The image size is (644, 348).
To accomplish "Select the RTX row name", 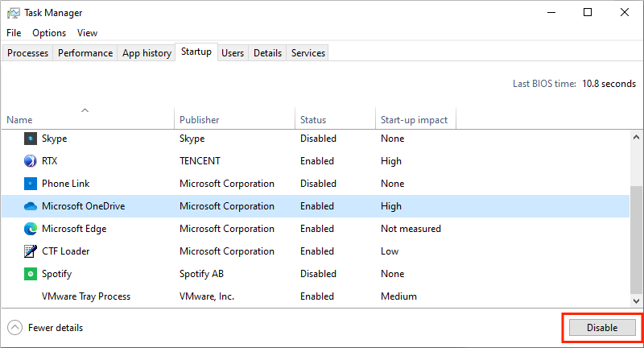I will 50,161.
